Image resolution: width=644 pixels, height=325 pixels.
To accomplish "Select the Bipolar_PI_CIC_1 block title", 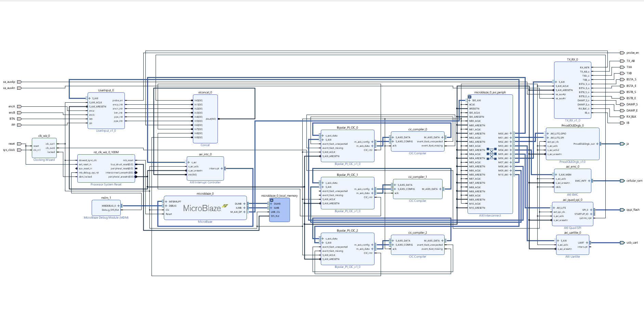I will [347, 175].
